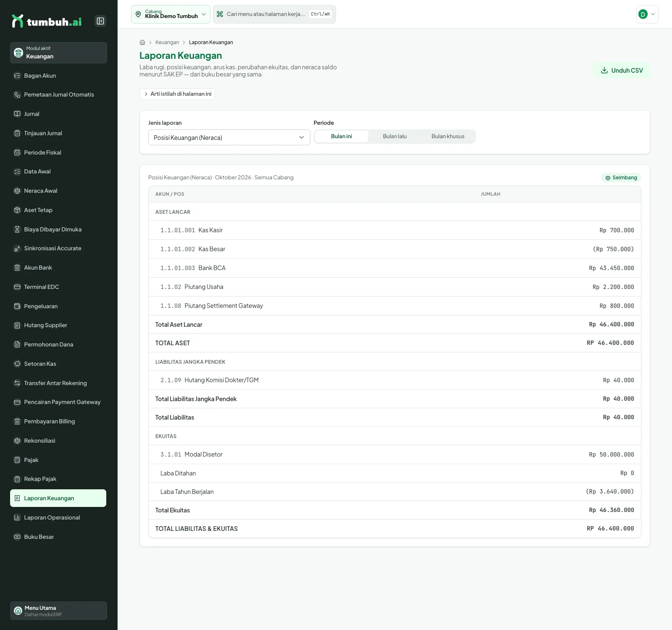
Task: Click the Keuangan breadcrumb link
Action: pos(167,42)
